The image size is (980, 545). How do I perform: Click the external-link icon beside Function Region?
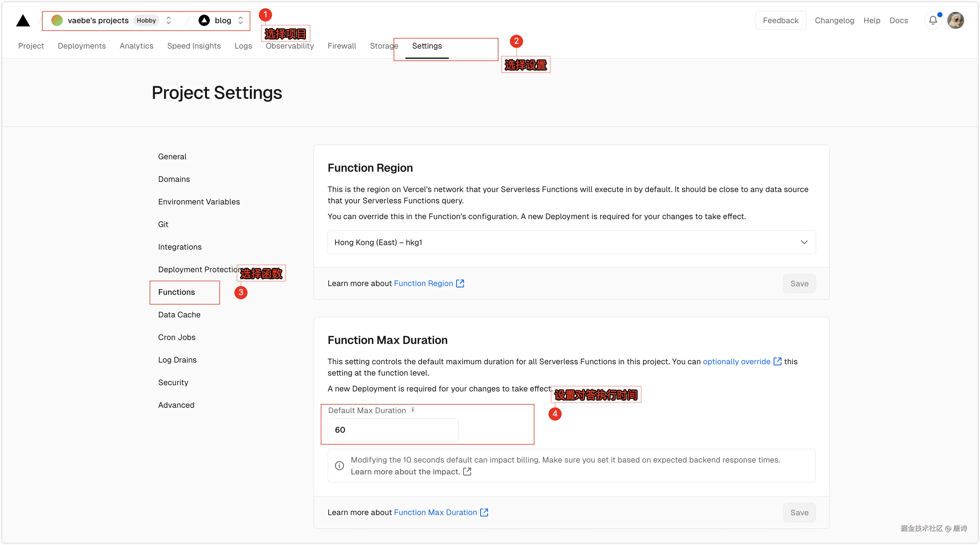[460, 283]
